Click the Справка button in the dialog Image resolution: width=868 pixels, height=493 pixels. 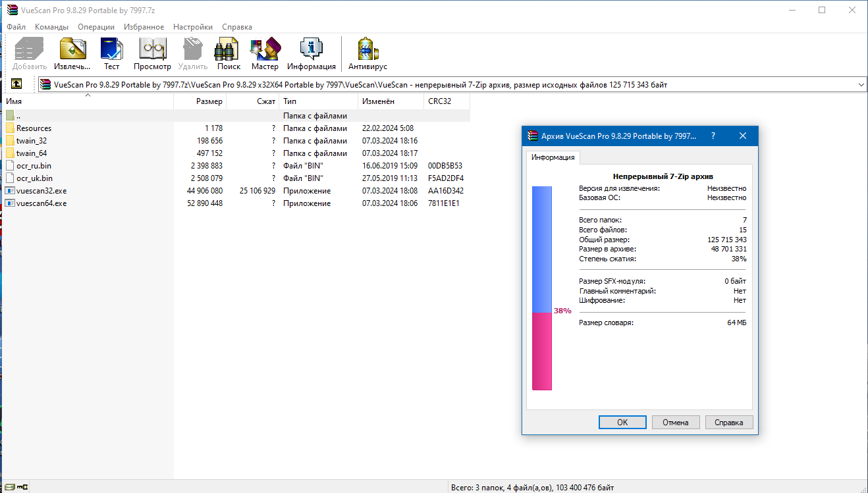click(x=729, y=422)
